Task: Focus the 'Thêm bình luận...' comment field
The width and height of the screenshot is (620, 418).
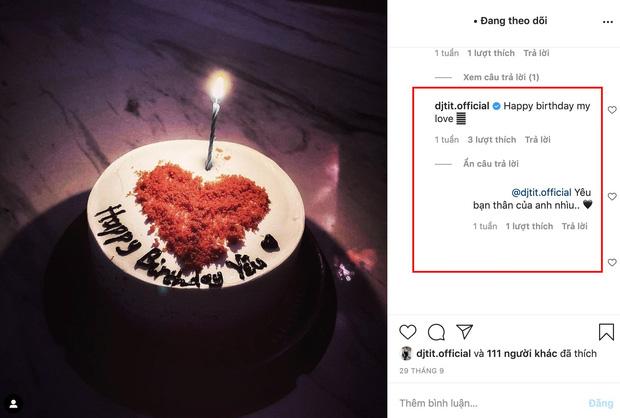Action: [x=480, y=401]
